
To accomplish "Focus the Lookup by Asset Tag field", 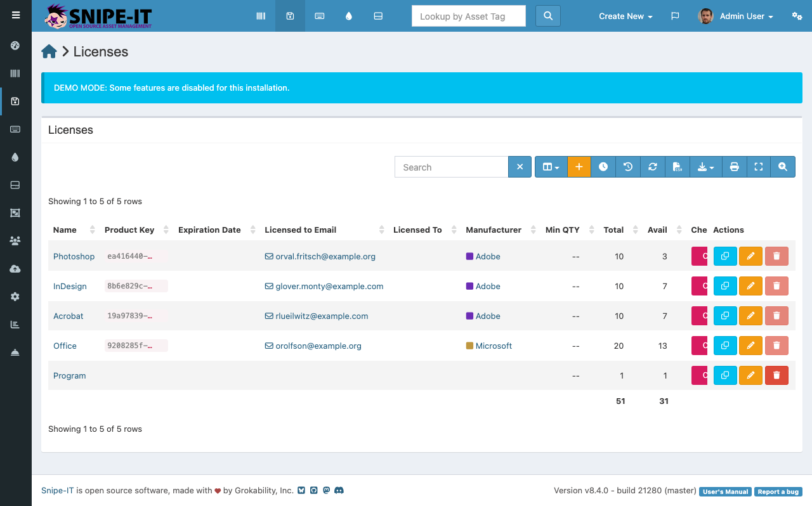I will 469,16.
